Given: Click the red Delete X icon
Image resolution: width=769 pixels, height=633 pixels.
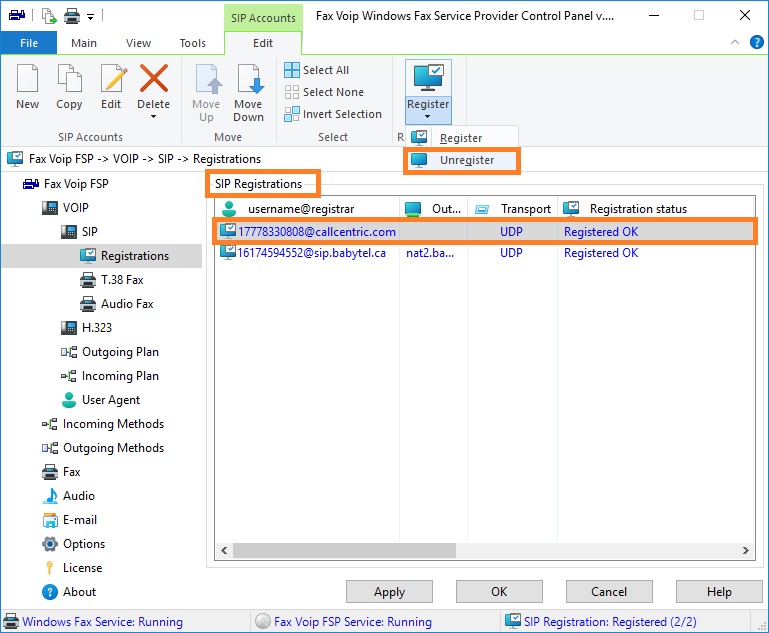Looking at the screenshot, I should click(x=154, y=78).
